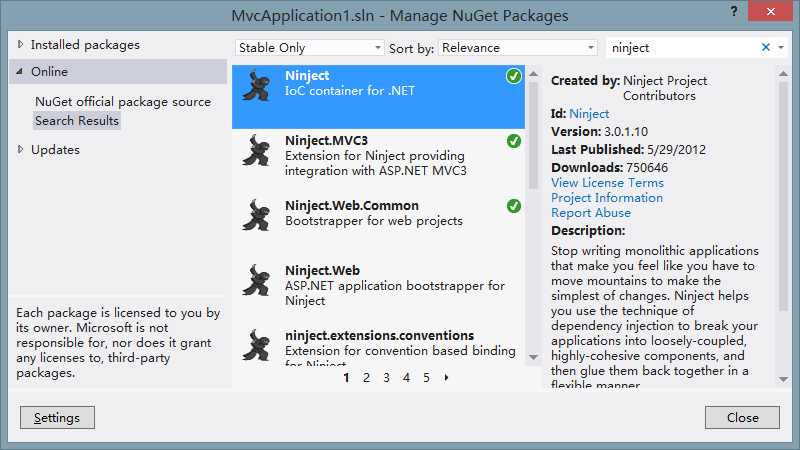Open View License Terms link
800x450 pixels.
coord(607,183)
